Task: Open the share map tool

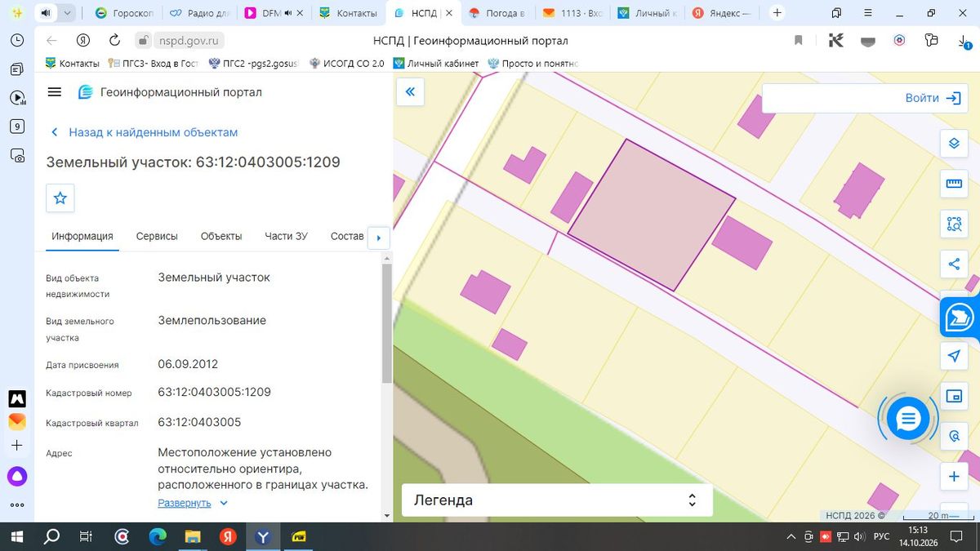Action: (x=953, y=264)
